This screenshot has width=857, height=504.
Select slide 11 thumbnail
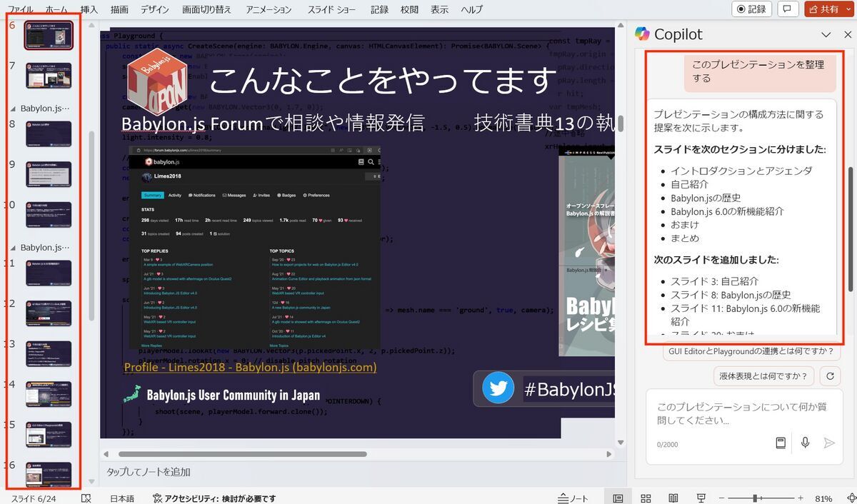coord(49,273)
